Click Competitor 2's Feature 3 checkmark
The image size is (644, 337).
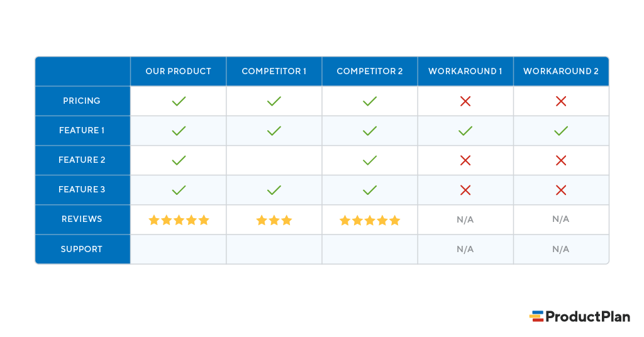click(x=370, y=190)
